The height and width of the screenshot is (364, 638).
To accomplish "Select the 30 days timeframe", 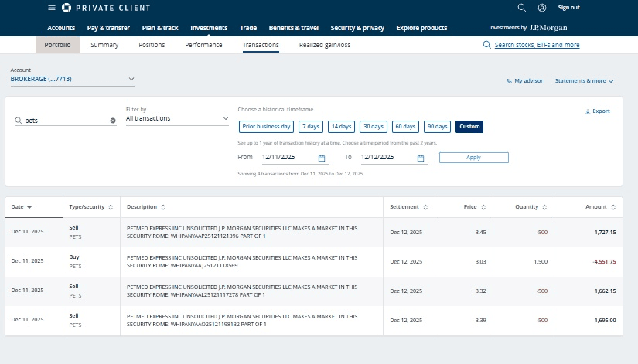I will [374, 126].
